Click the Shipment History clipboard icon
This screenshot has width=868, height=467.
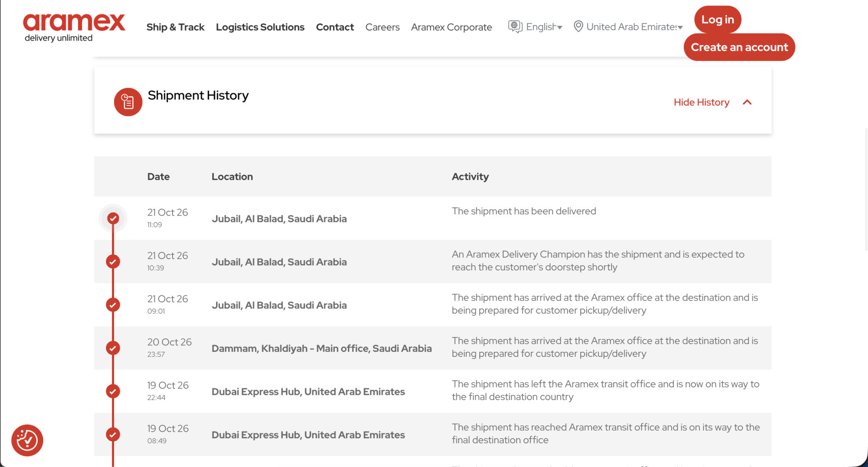(x=128, y=102)
